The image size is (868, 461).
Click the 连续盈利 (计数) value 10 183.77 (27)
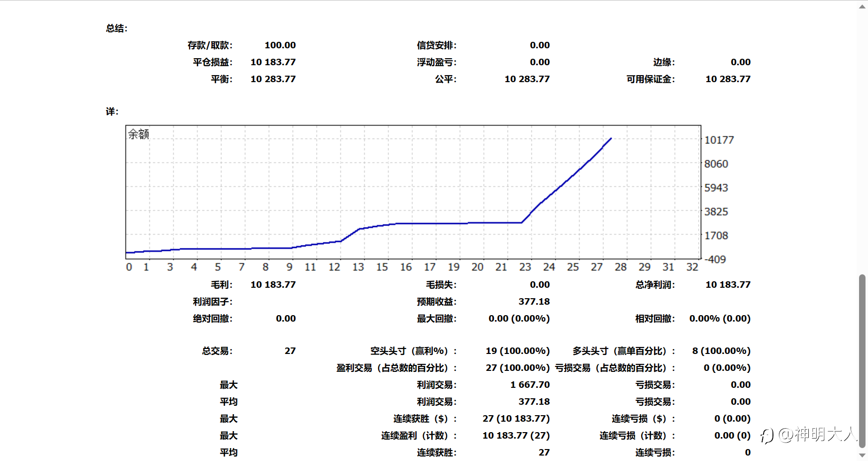tap(516, 436)
